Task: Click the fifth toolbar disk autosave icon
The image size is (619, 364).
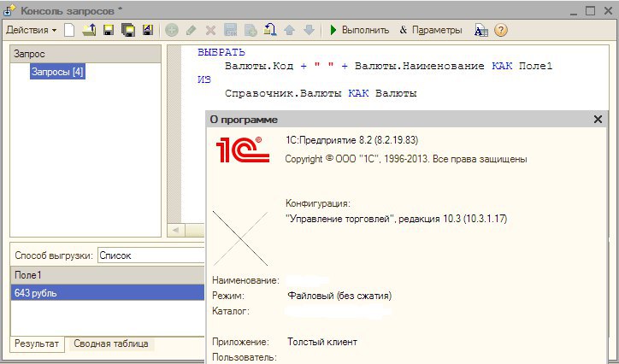Action: (x=148, y=30)
